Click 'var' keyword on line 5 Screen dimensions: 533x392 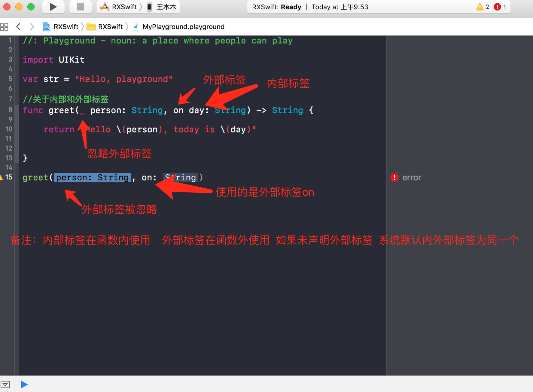pos(30,79)
